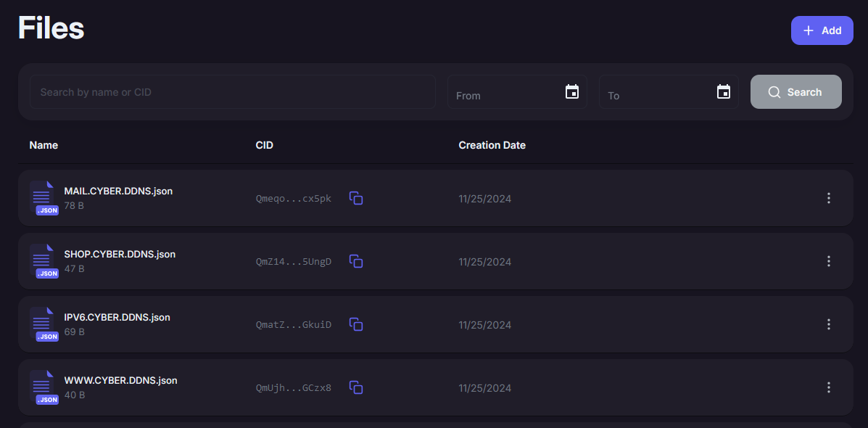Open options menu for MAIL.CYBER.DDNS.json
The width and height of the screenshot is (868, 428).
pyautogui.click(x=829, y=198)
